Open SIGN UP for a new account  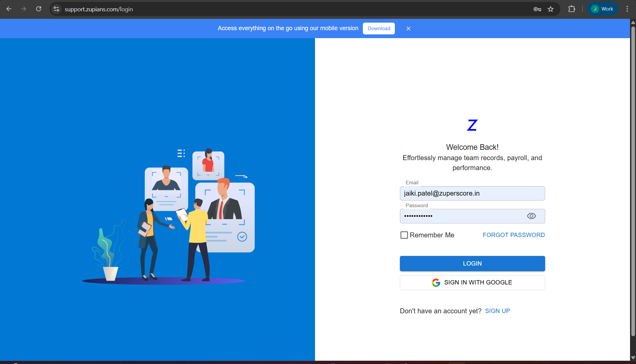[x=497, y=311]
